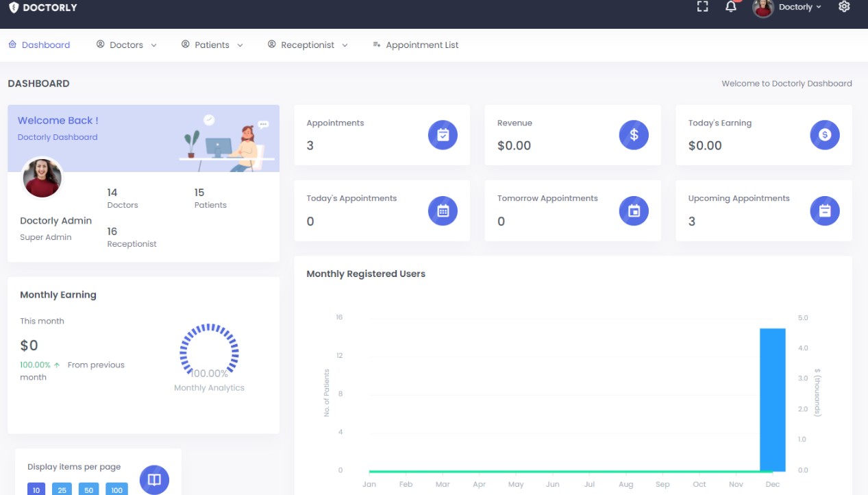The height and width of the screenshot is (495, 868).
Task: Click the Revenue dollar icon
Action: click(x=634, y=135)
